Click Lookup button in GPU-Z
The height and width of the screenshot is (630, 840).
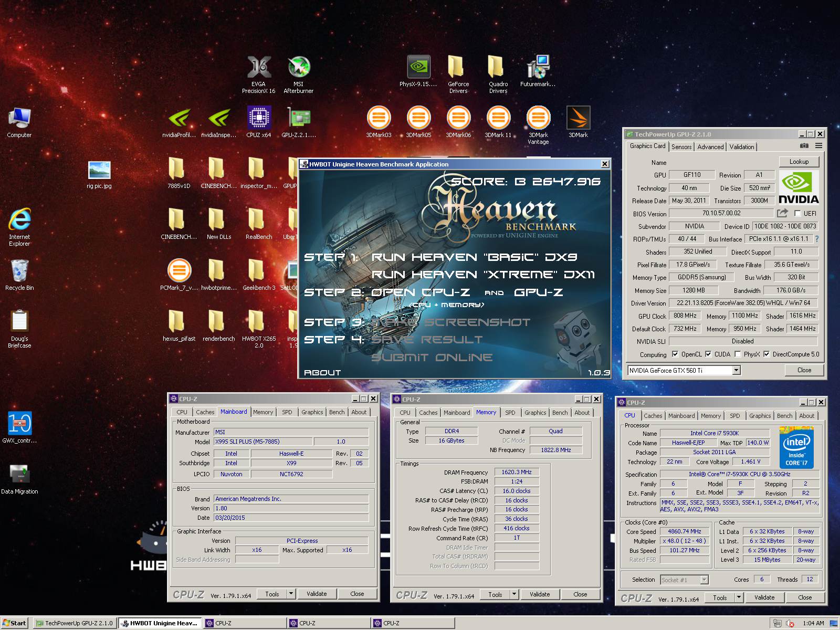click(799, 162)
